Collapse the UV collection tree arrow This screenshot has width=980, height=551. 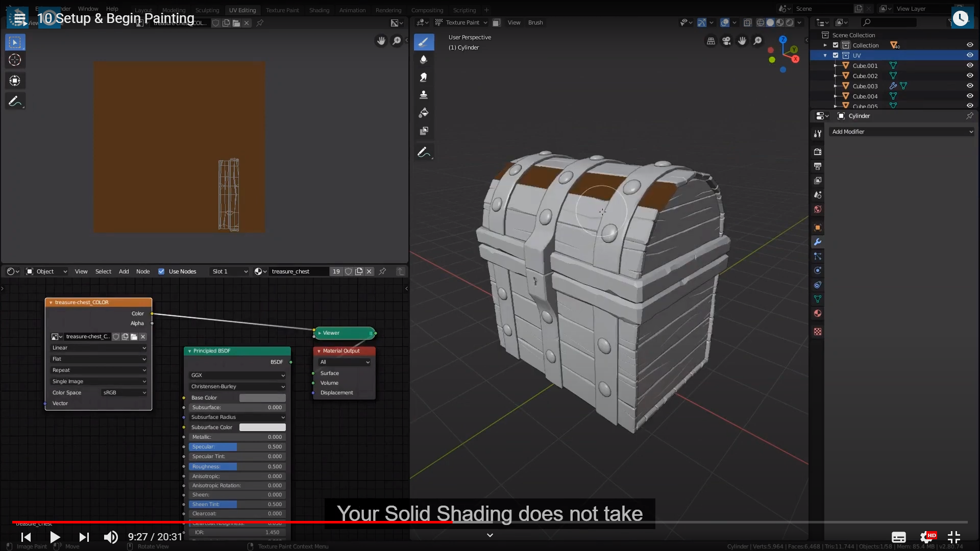point(825,55)
